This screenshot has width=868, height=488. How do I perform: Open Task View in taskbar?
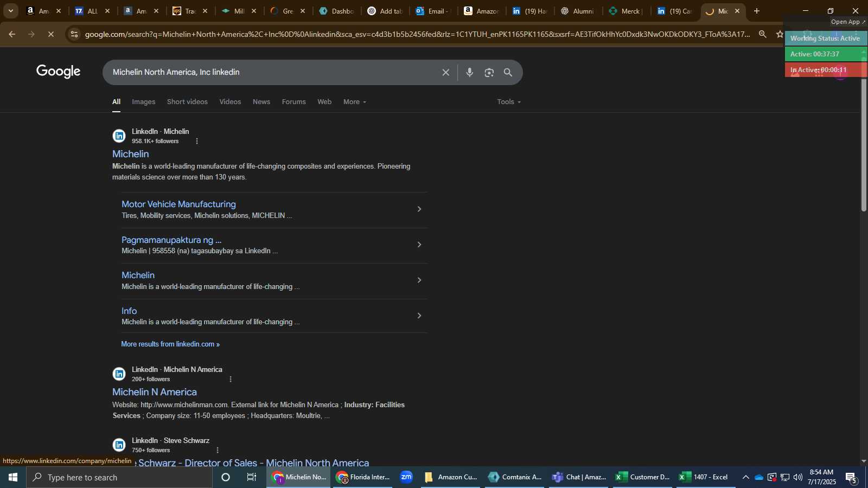coord(252,477)
